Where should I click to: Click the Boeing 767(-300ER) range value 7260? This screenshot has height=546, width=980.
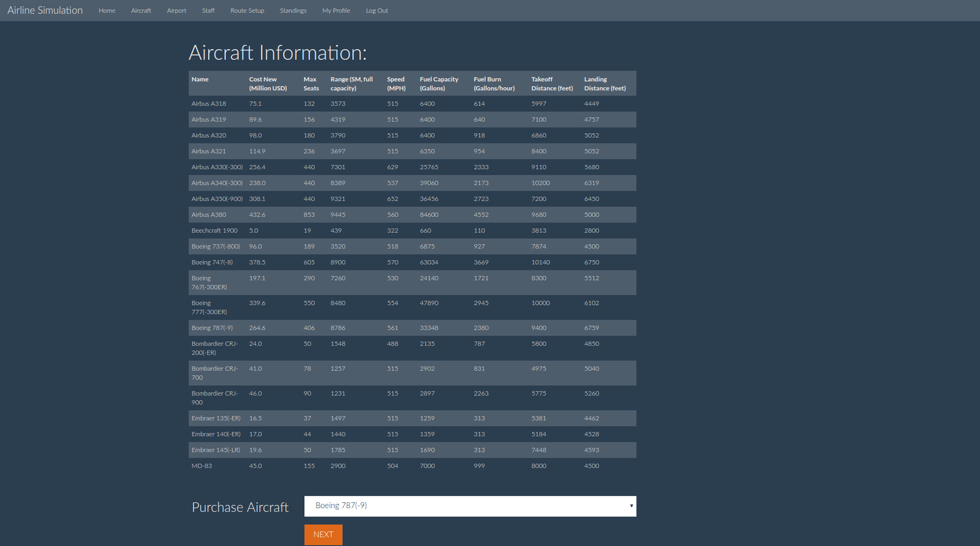338,278
